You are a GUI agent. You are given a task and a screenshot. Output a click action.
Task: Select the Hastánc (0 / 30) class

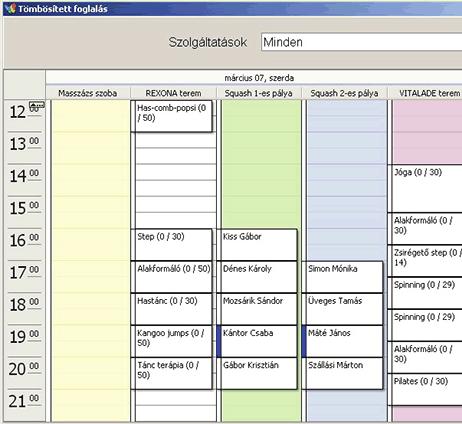coord(171,309)
